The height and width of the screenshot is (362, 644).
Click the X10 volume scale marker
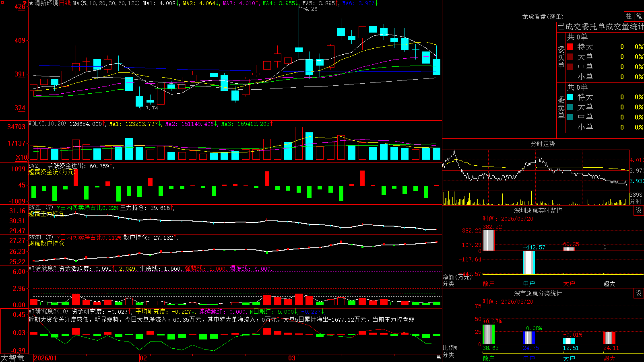(x=21, y=157)
